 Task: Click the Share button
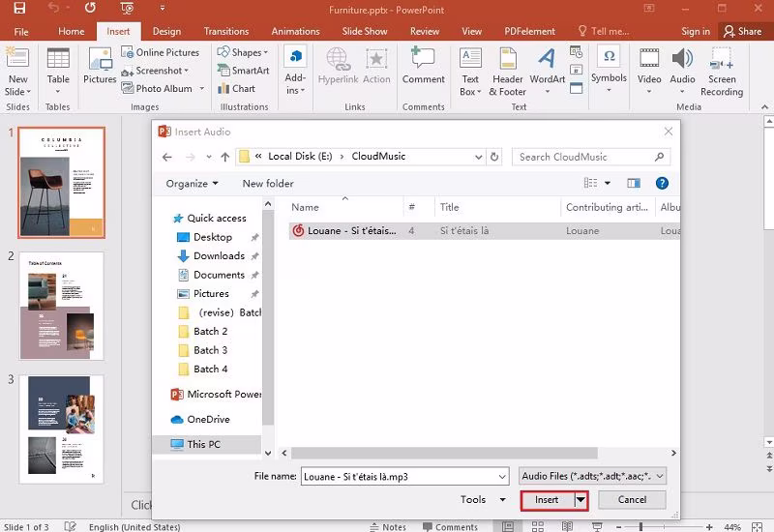coord(743,31)
